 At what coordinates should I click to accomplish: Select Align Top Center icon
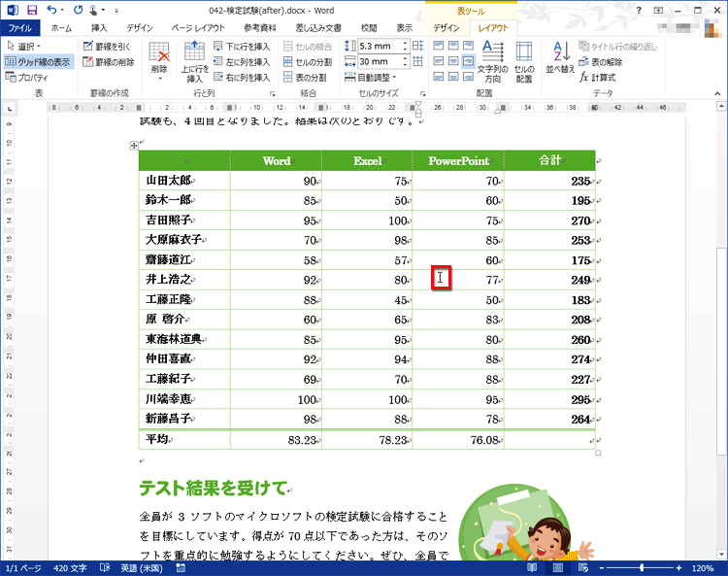453,46
